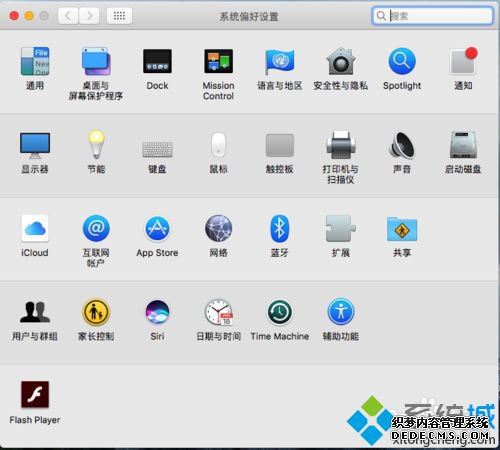500x450 pixels.
Task: Click the show-all grid button
Action: [x=119, y=16]
